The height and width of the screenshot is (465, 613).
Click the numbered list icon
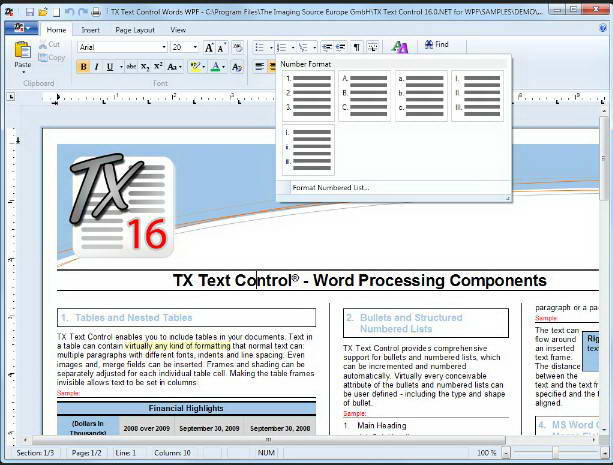tap(281, 48)
